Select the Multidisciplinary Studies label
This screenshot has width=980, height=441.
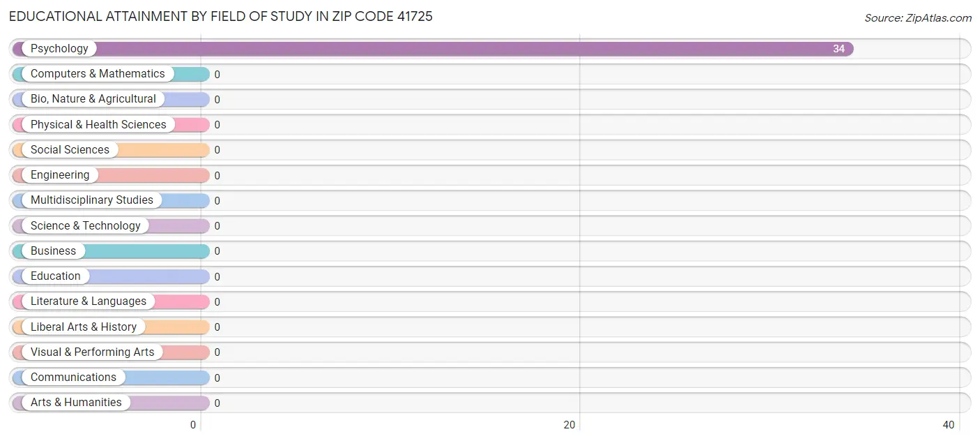[92, 200]
